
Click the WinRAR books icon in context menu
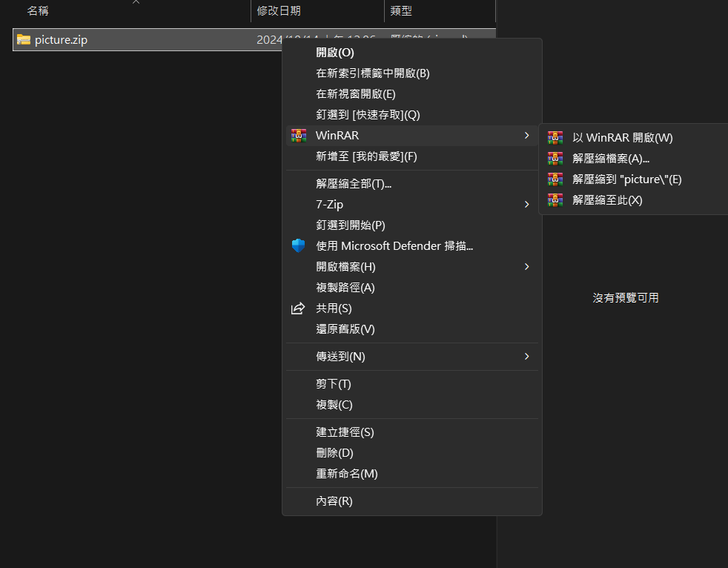298,136
